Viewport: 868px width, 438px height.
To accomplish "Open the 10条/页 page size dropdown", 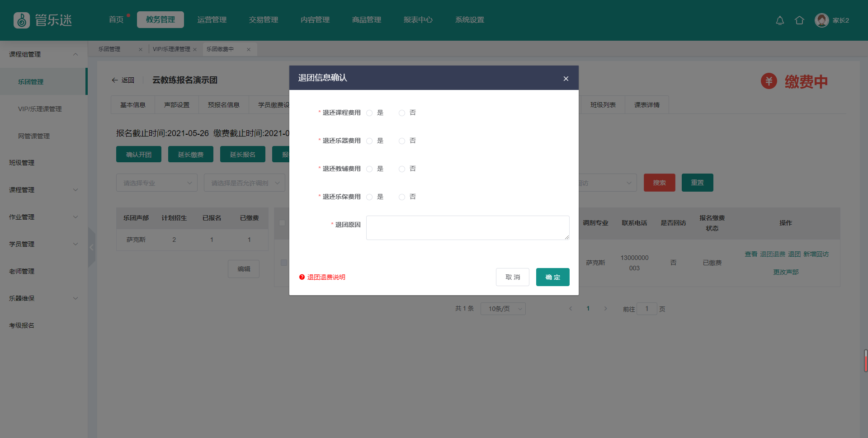I will pyautogui.click(x=503, y=309).
